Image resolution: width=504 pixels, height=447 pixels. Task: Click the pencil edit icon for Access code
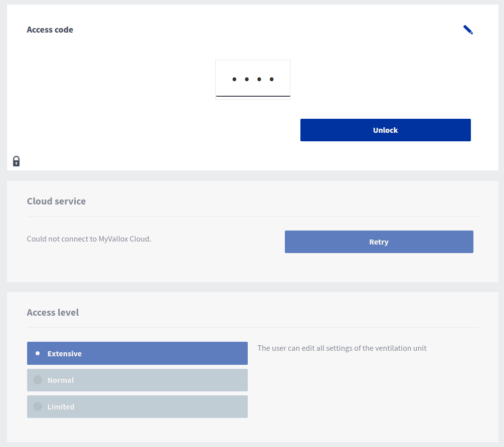coord(468,30)
